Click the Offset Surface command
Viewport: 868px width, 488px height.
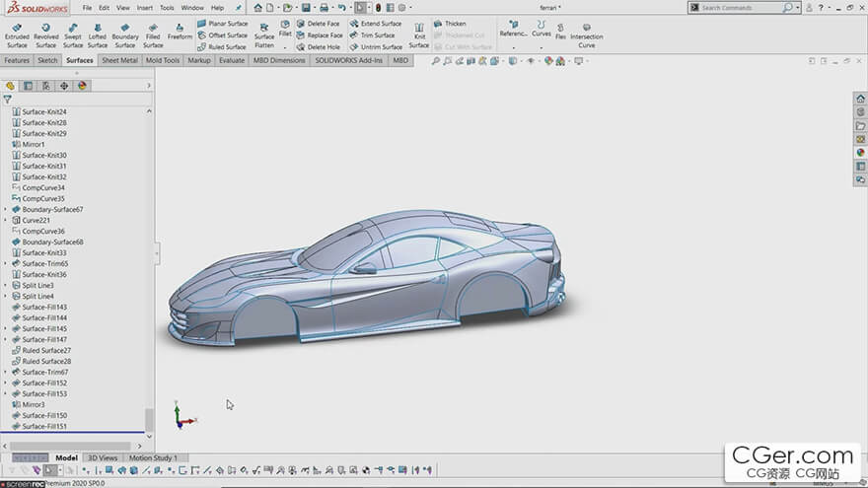[x=223, y=35]
